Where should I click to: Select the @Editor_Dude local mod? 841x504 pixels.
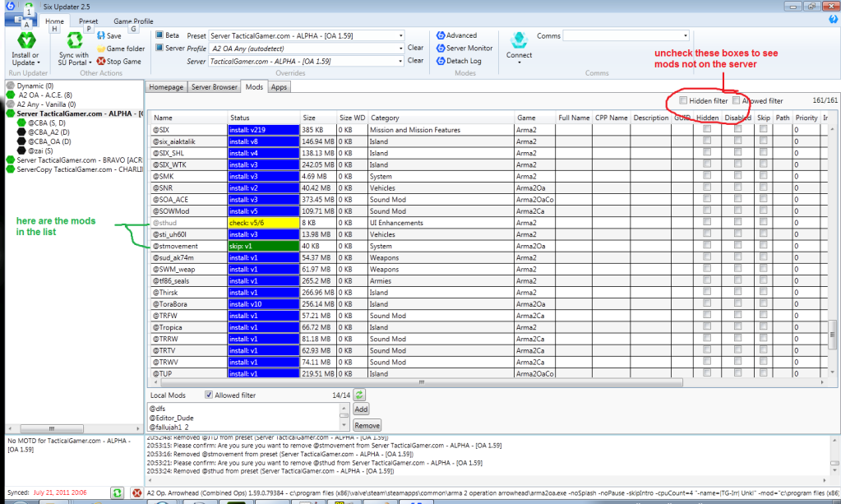click(171, 418)
